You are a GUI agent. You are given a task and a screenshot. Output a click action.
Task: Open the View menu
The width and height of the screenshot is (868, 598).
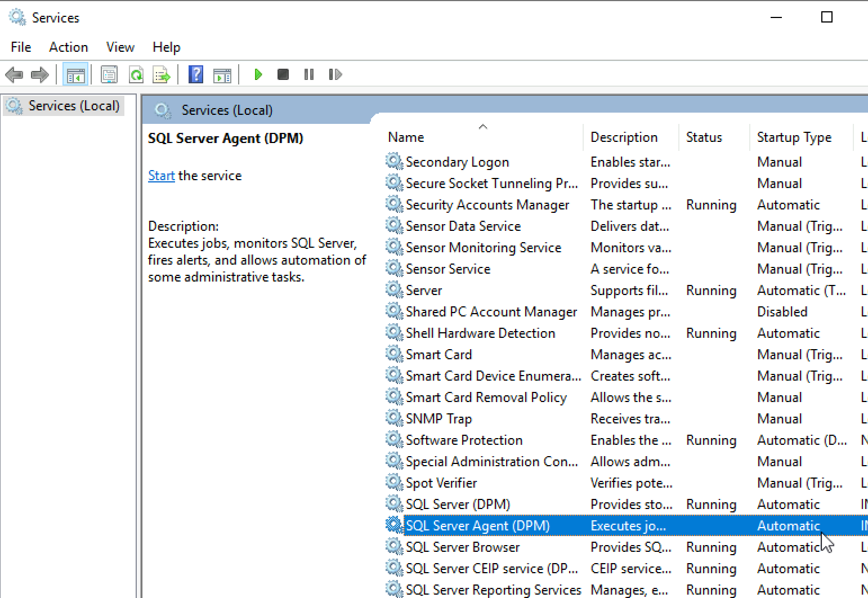coord(120,47)
